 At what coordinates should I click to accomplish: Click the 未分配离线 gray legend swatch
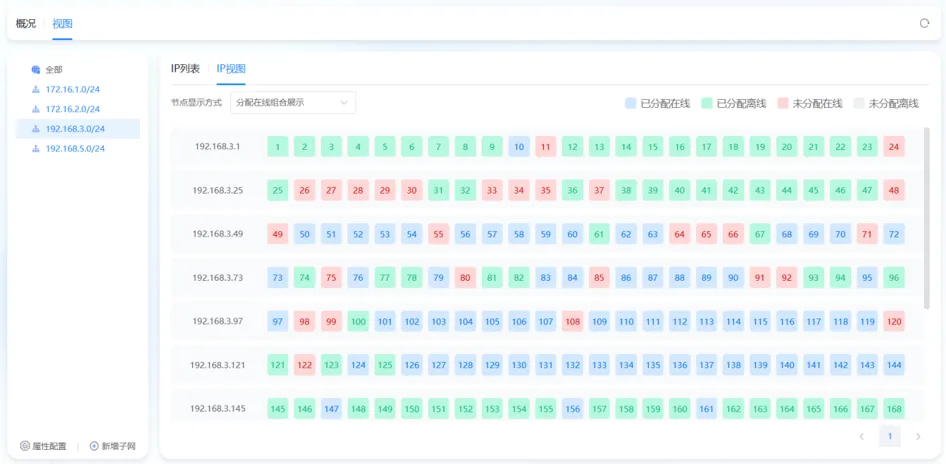tap(858, 103)
